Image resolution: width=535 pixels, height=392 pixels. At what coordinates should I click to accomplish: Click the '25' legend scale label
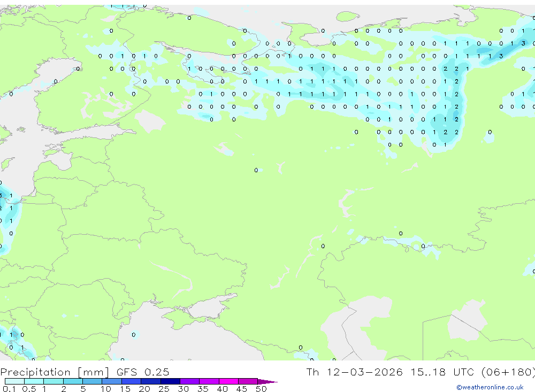[164, 389]
